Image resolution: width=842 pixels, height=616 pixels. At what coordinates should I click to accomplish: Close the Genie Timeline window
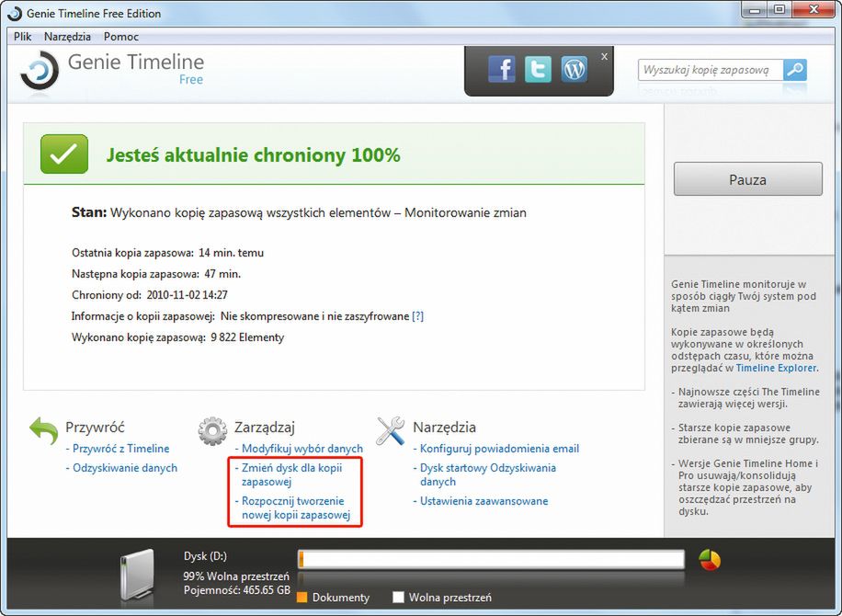(x=814, y=10)
